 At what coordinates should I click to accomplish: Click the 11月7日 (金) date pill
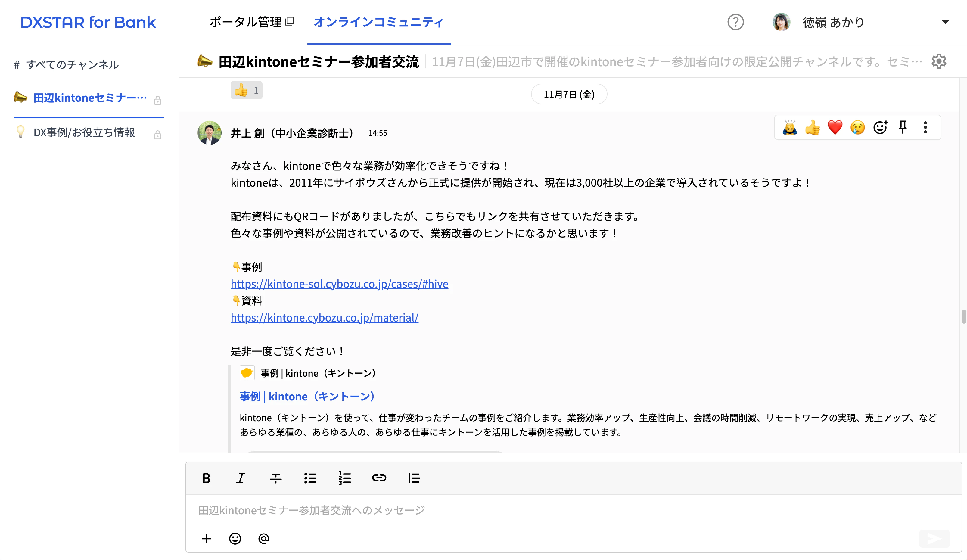pyautogui.click(x=569, y=95)
